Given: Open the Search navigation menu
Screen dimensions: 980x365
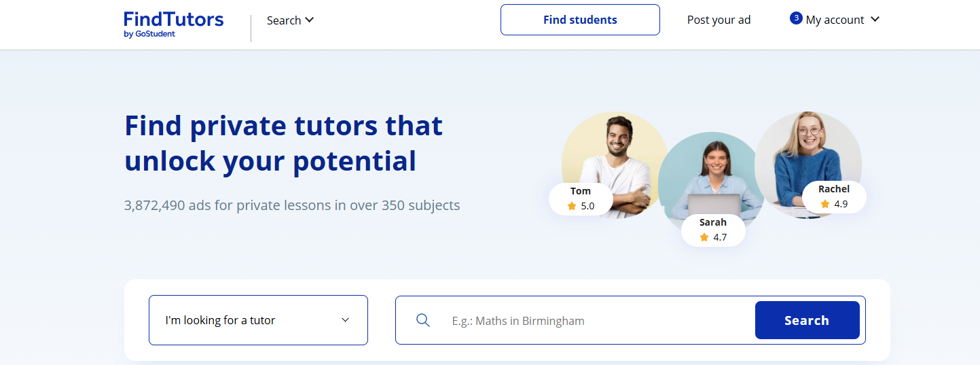Looking at the screenshot, I should [x=284, y=20].
